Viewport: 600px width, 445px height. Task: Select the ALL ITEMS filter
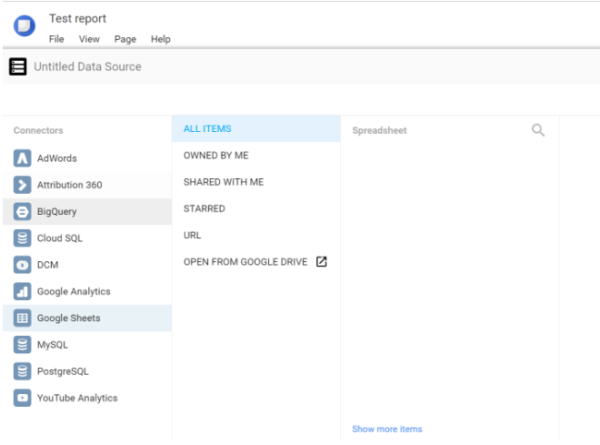coord(256,129)
